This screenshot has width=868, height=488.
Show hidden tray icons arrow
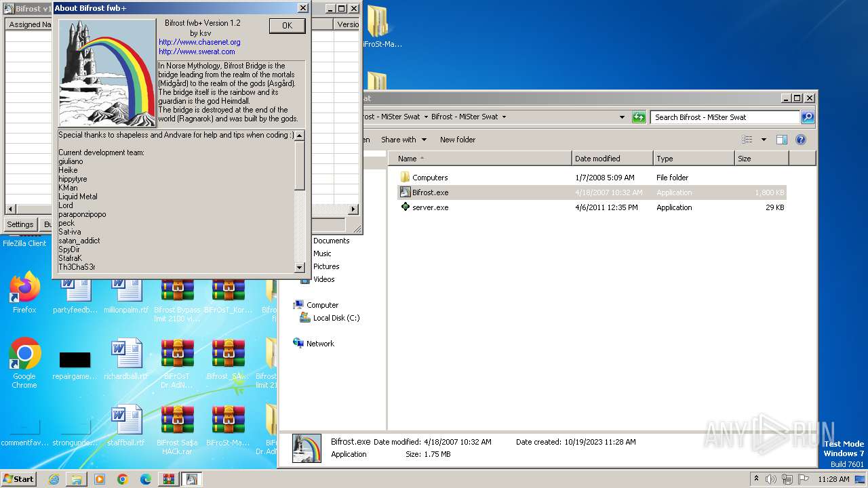(756, 479)
